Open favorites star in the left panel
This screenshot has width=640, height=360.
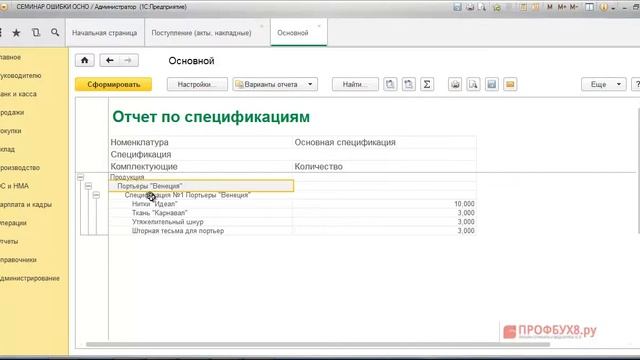[x=16, y=33]
